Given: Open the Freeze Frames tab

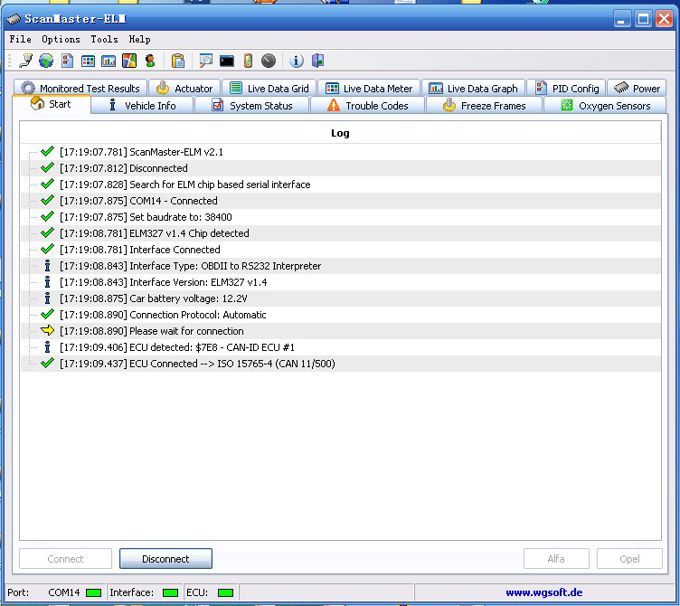Looking at the screenshot, I should 484,105.
